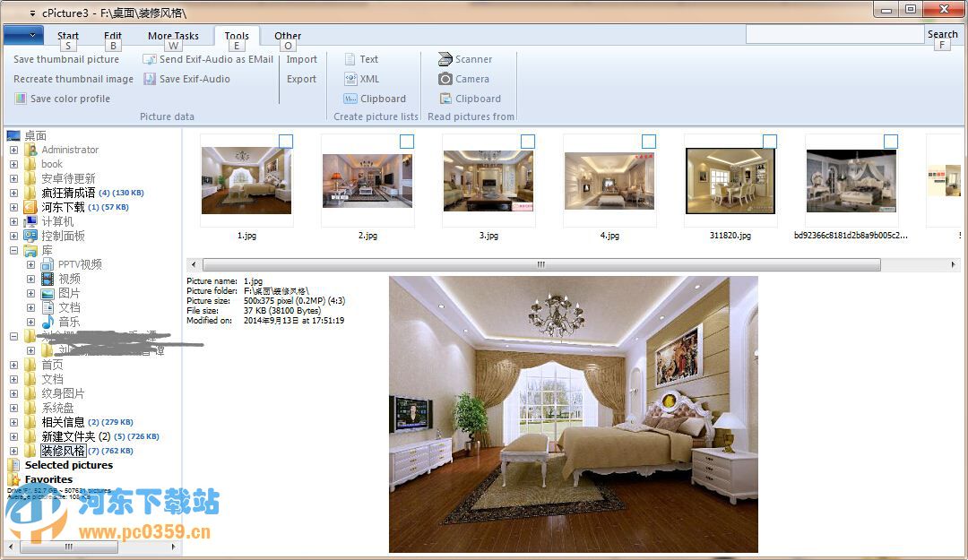Open the quick access toolbar dropdown
Screen dimensions: 968x560
pos(32,13)
